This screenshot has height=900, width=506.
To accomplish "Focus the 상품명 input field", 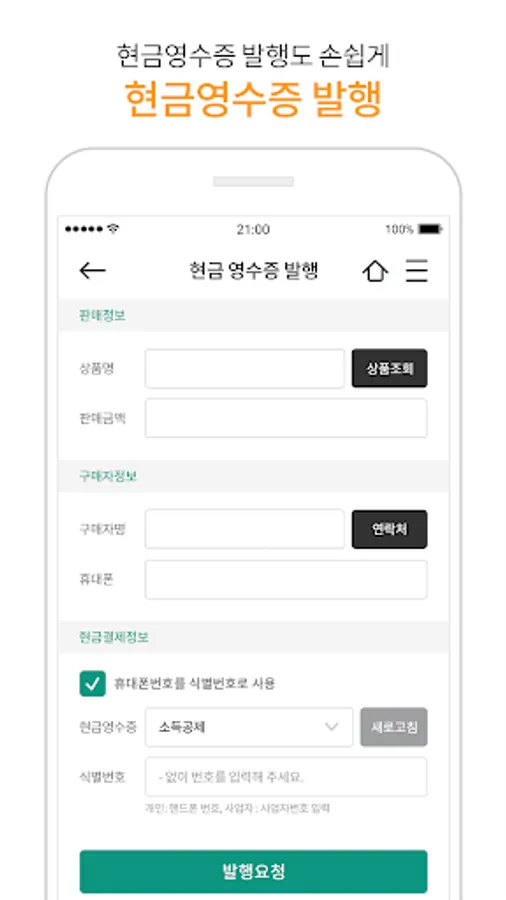I will coord(245,368).
